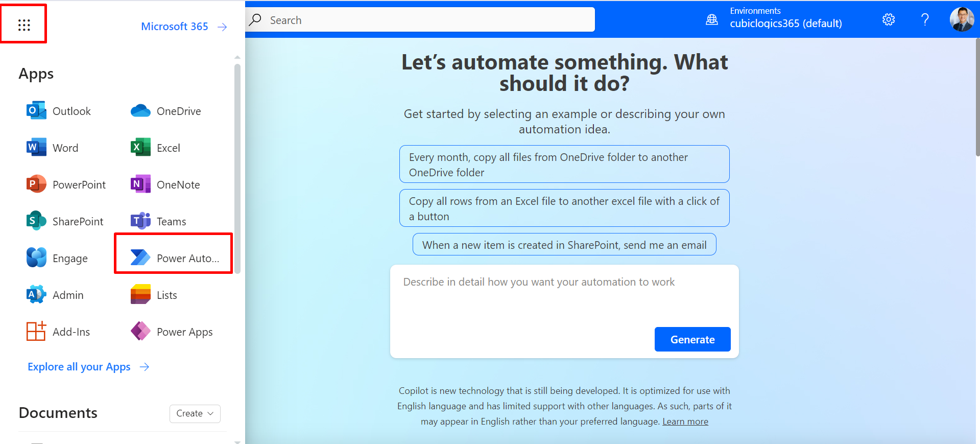Choose the copy Excel rows example
980x444 pixels.
(564, 208)
